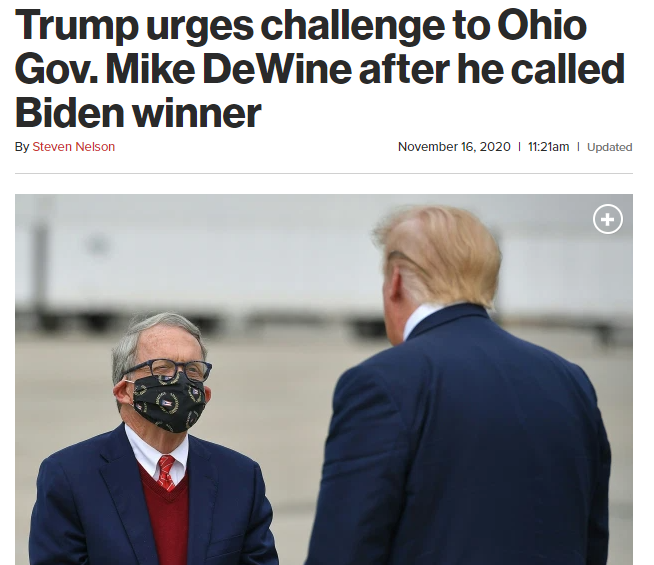The width and height of the screenshot is (654, 565).
Task: Click 'Ohio' in the headline
Action: click(542, 25)
